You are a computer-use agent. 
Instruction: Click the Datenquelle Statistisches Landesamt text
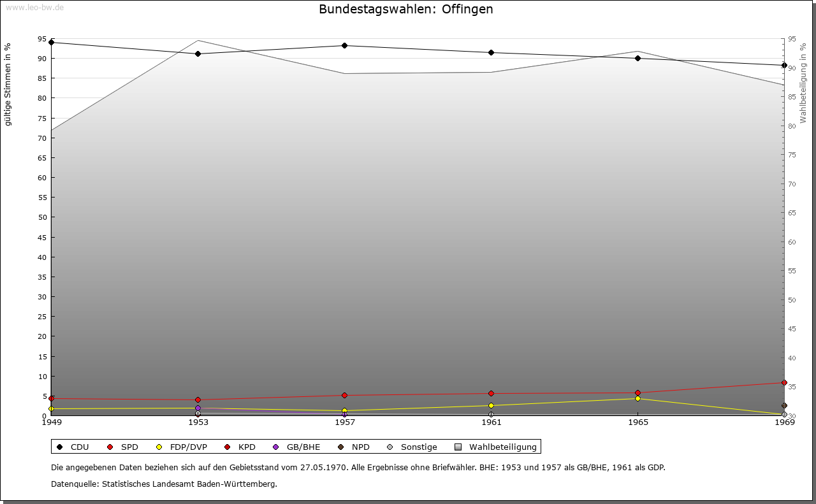click(164, 484)
